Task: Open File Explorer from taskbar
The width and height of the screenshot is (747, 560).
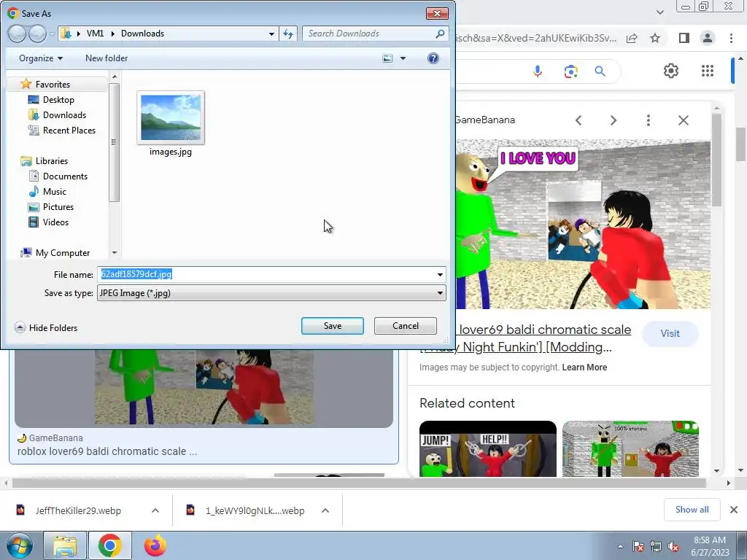Action: 65,545
